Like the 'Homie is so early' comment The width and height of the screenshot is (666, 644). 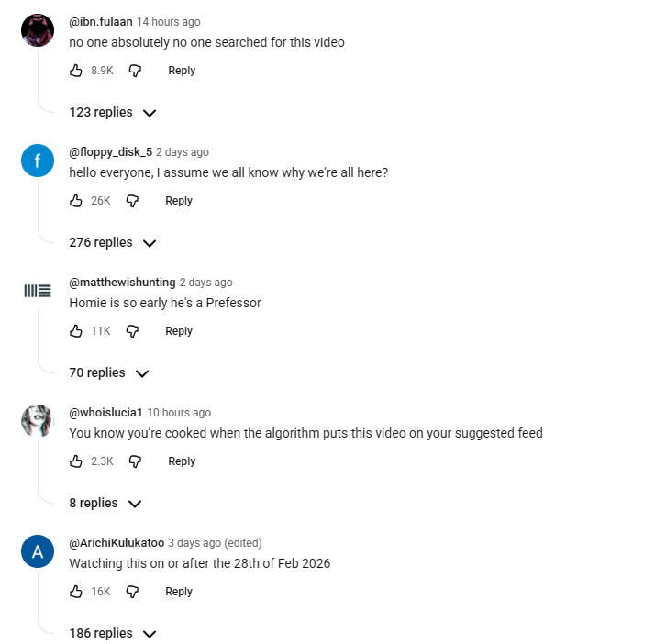pyautogui.click(x=76, y=331)
